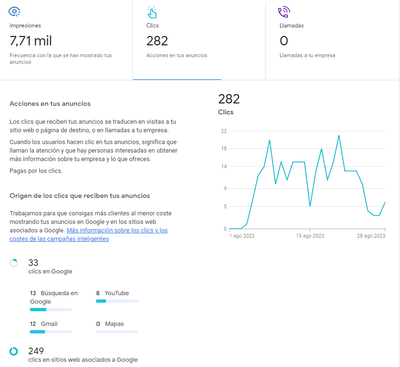Click the '282' value above the chart
This screenshot has width=400, height=367.
[x=229, y=99]
